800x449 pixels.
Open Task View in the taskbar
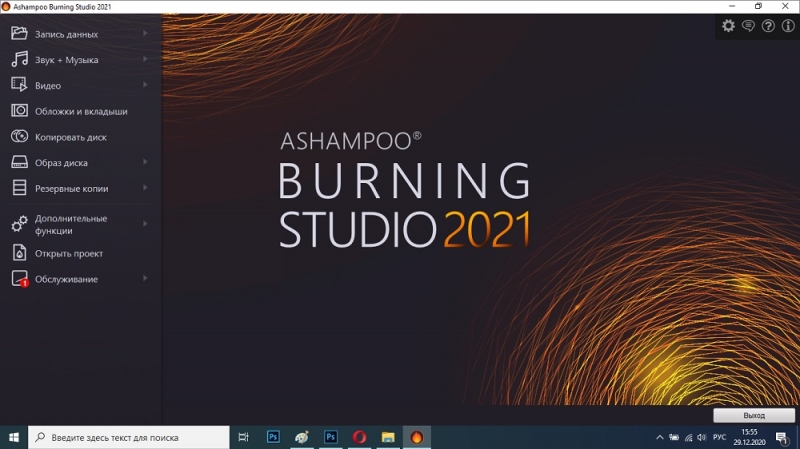243,437
